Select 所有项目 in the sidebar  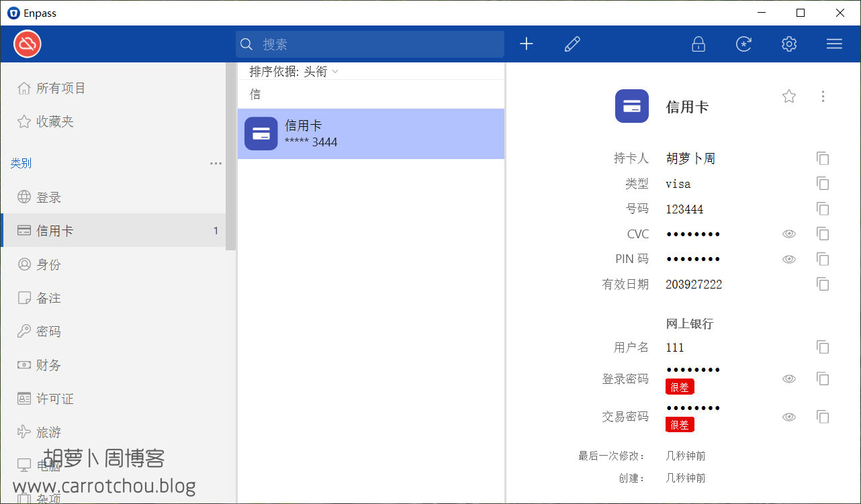[60, 89]
